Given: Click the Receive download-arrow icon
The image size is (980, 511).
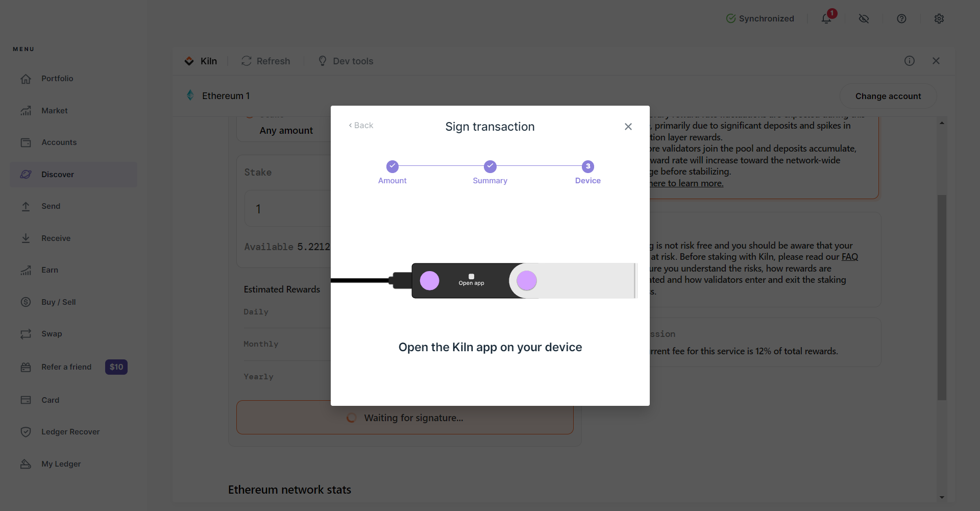Looking at the screenshot, I should [26, 238].
